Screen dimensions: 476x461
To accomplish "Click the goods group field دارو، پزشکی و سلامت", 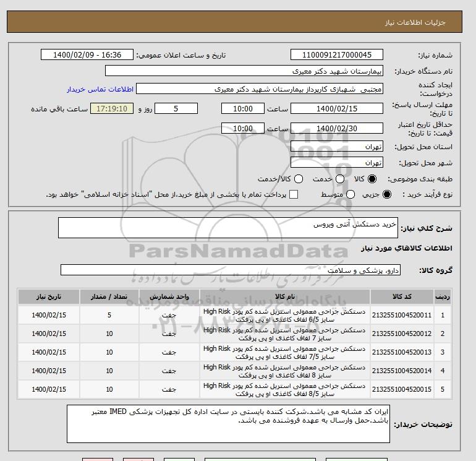I will (231, 270).
